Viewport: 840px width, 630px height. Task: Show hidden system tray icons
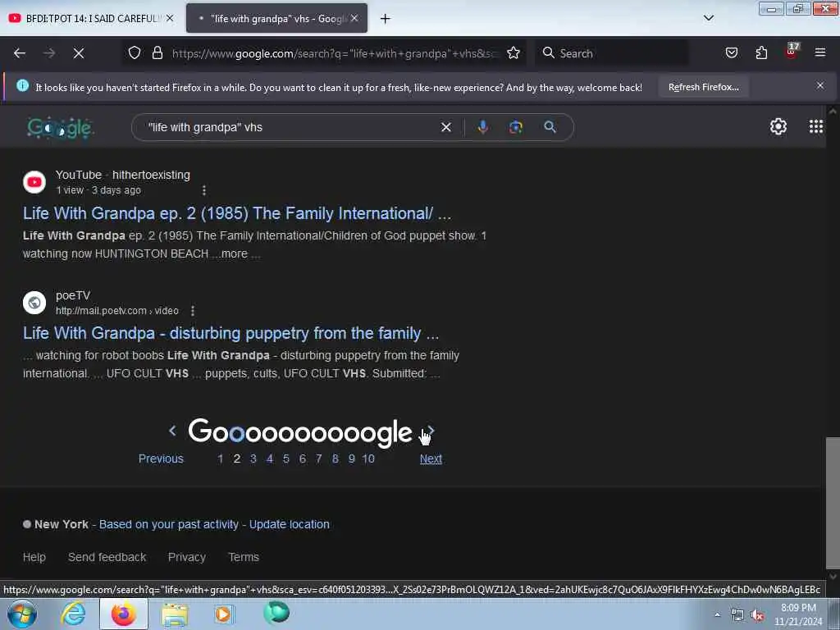point(717,615)
